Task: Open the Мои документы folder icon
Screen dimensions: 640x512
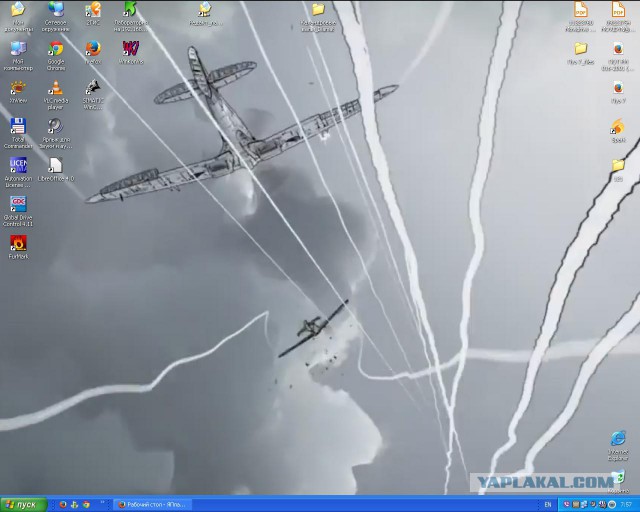Action: pyautogui.click(x=18, y=17)
